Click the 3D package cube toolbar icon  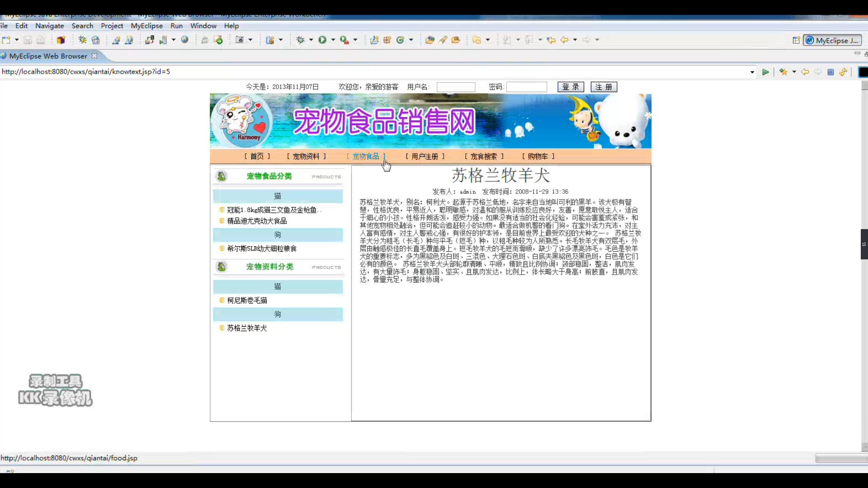pos(61,40)
